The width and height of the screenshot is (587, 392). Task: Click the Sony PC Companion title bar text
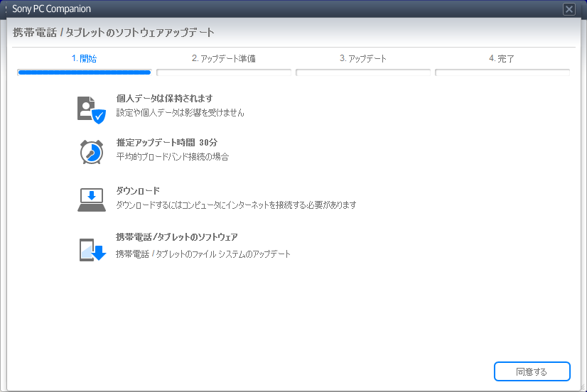pyautogui.click(x=51, y=9)
